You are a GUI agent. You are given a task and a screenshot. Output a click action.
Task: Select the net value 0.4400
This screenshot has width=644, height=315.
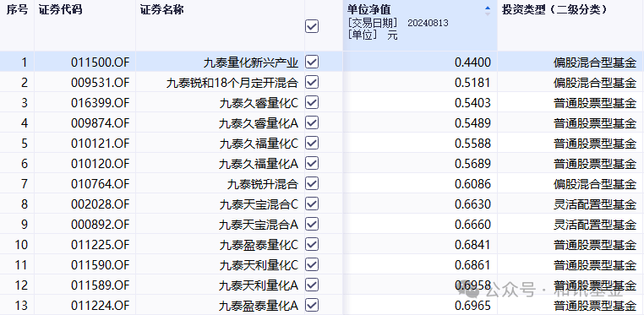472,62
